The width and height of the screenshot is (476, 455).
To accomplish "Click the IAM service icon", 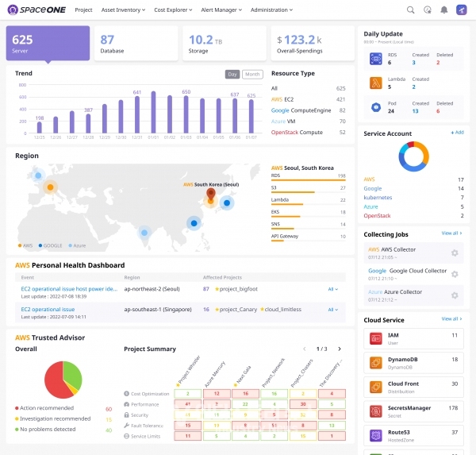I will 376,338.
